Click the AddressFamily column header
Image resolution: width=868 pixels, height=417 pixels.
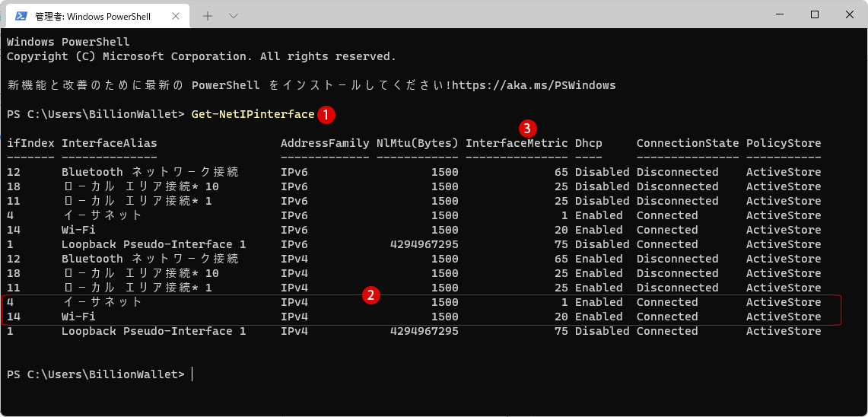[325, 143]
